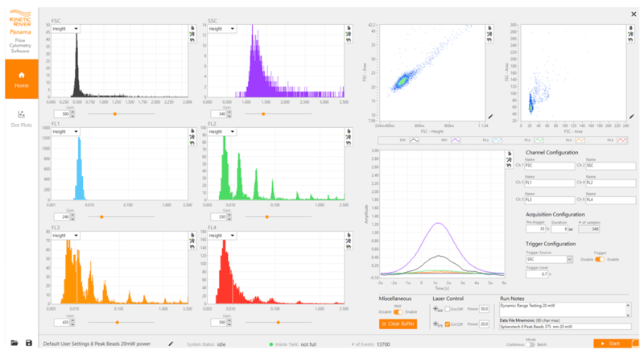The width and height of the screenshot is (644, 350).
Task: Adjust the FL3 gain slider handle
Action: pos(117,323)
